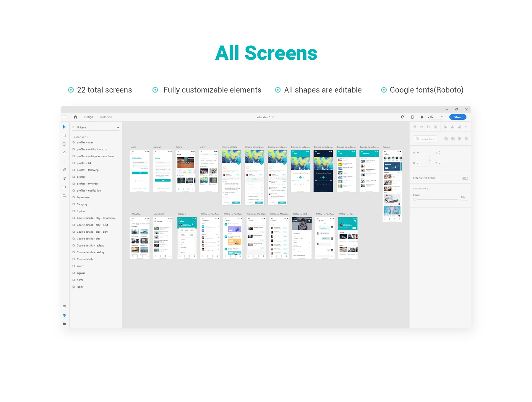
Task: Click the Y position input field
Action: tap(445, 163)
